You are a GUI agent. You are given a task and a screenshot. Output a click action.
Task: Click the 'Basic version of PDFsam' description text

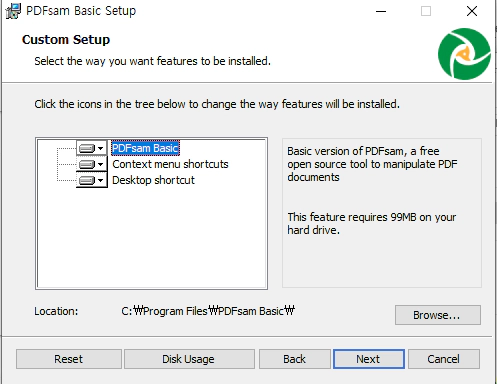(372, 164)
